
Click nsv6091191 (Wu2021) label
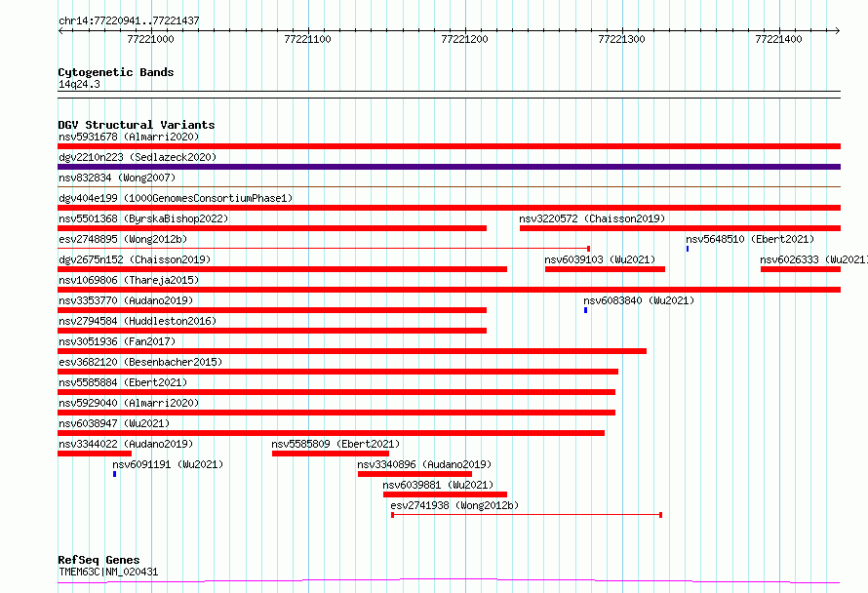tap(168, 464)
